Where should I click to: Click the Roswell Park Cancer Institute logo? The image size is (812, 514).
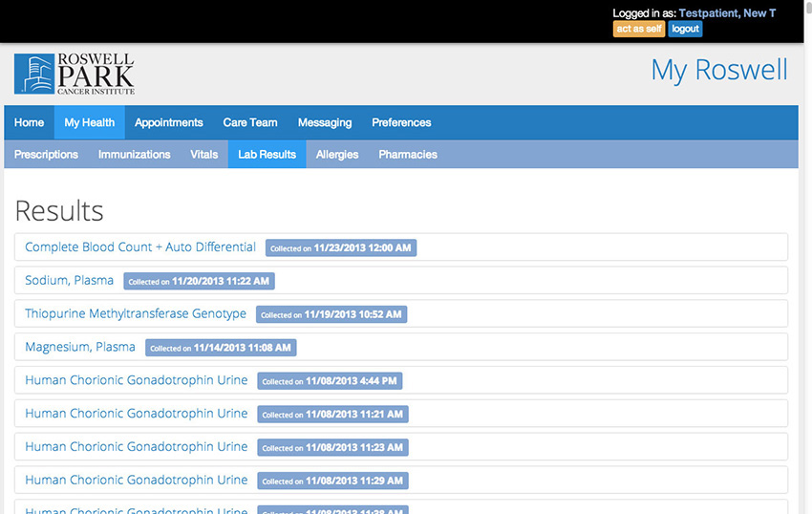(75, 74)
